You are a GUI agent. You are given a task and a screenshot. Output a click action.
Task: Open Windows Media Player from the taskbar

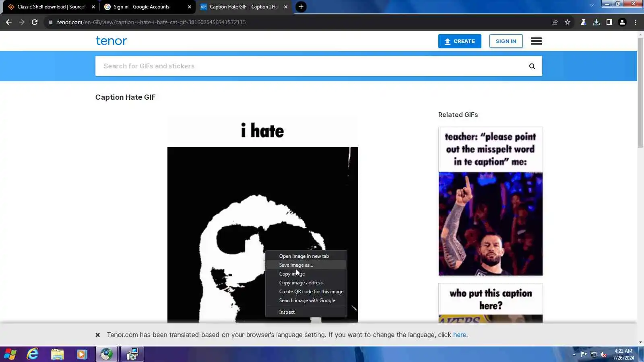coord(82,354)
